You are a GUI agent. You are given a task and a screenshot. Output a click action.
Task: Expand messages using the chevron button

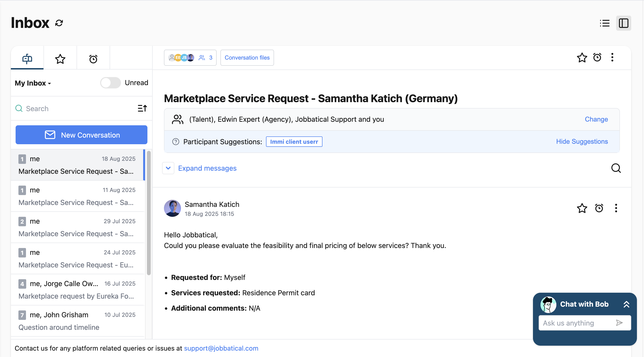168,168
